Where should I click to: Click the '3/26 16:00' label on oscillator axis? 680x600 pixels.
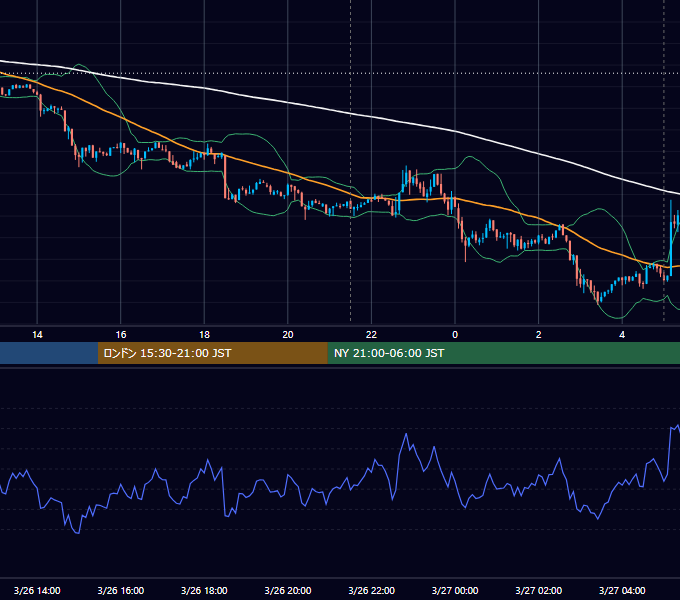[121, 590]
